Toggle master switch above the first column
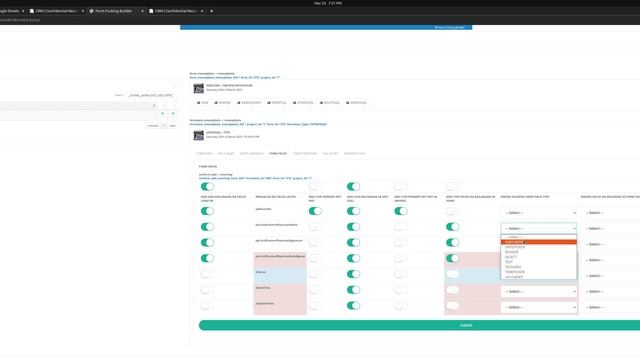 [207, 187]
